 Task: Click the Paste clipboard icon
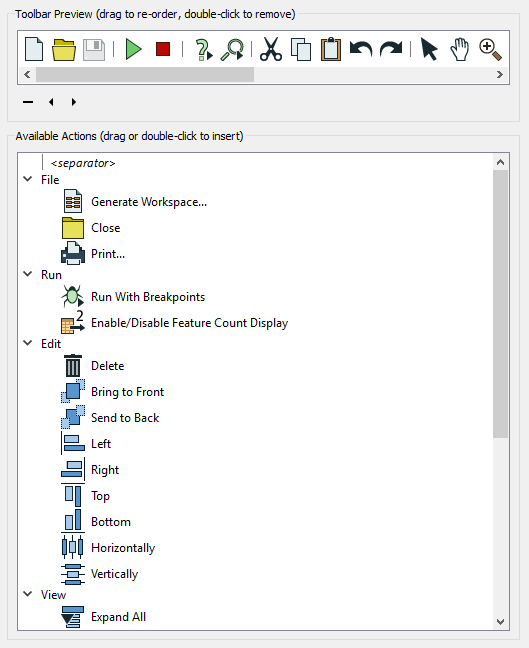pos(331,50)
